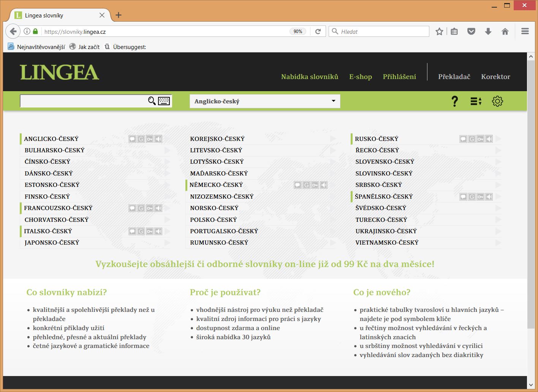The image size is (538, 392).
Task: Open the NORSKO-ČESKÝ dictionary link
Action: coord(214,208)
